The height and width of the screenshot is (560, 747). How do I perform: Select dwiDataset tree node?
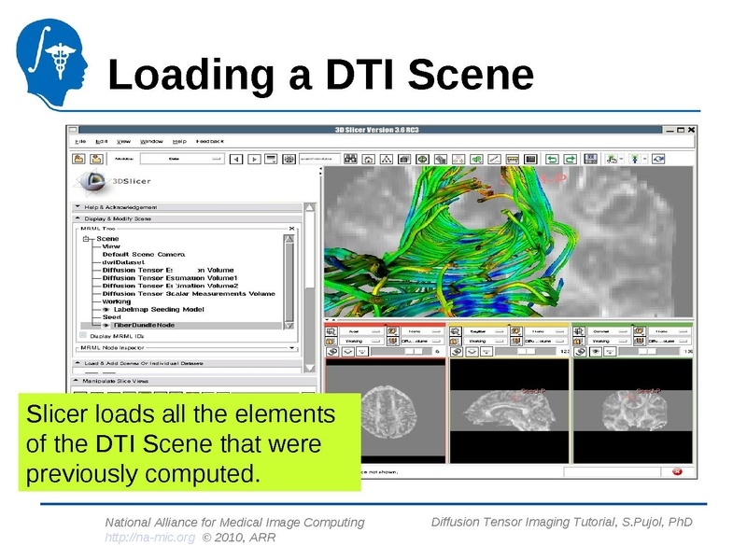pyautogui.click(x=123, y=262)
